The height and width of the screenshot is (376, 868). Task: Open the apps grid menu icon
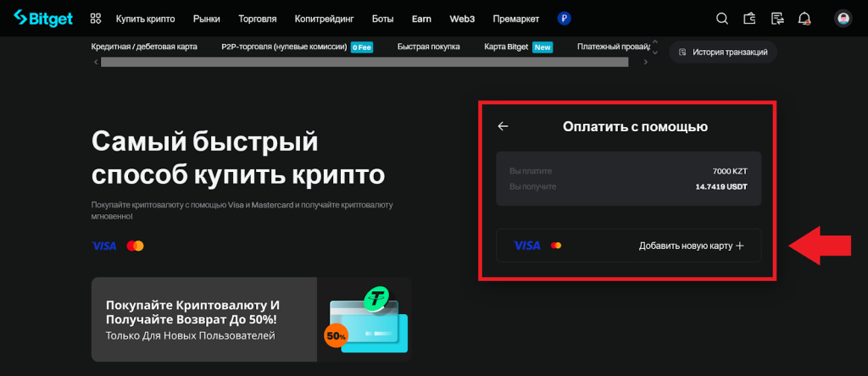[96, 19]
